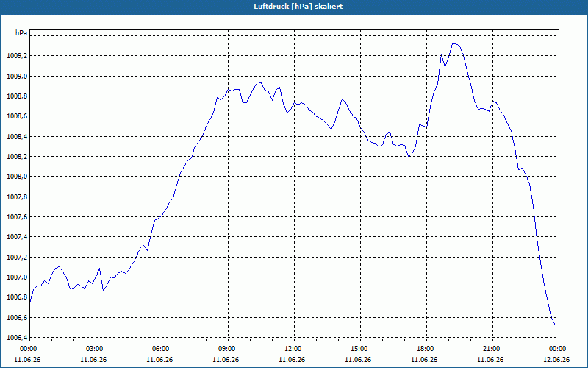This screenshot has width=588, height=368.
Task: Click the 18:00 time label on the x-axis
Action: 426,349
